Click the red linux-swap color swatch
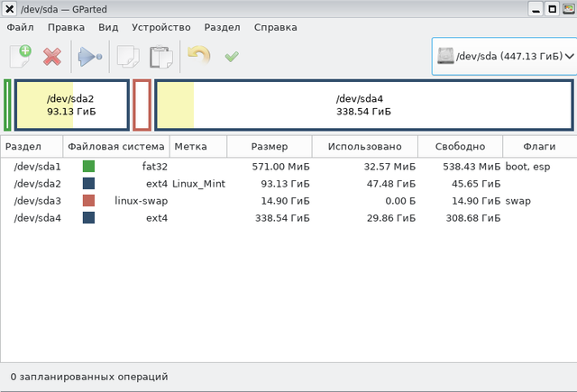 [88, 201]
